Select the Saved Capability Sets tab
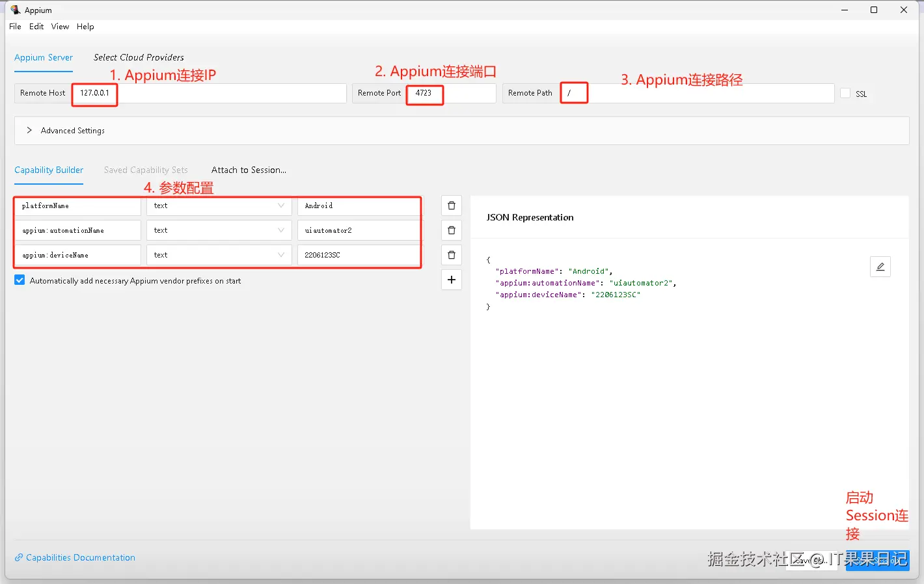Viewport: 924px width, 584px height. click(x=146, y=170)
